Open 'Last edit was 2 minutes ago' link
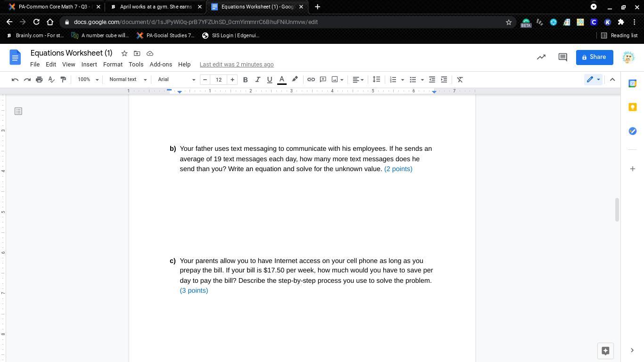 (x=236, y=65)
